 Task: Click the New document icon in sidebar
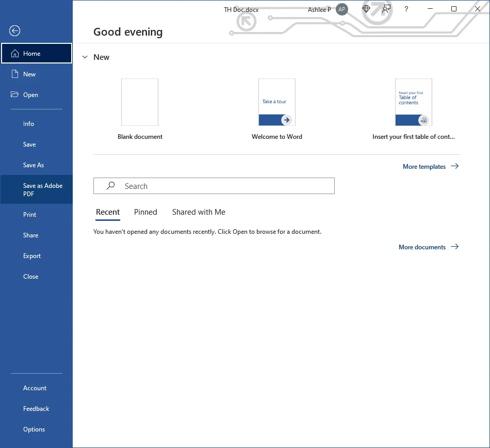tap(14, 74)
